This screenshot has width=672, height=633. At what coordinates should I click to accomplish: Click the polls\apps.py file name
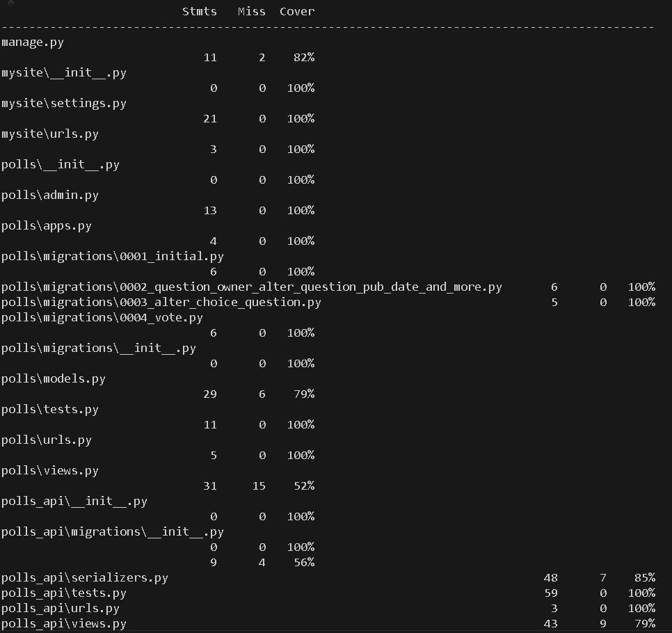(47, 226)
